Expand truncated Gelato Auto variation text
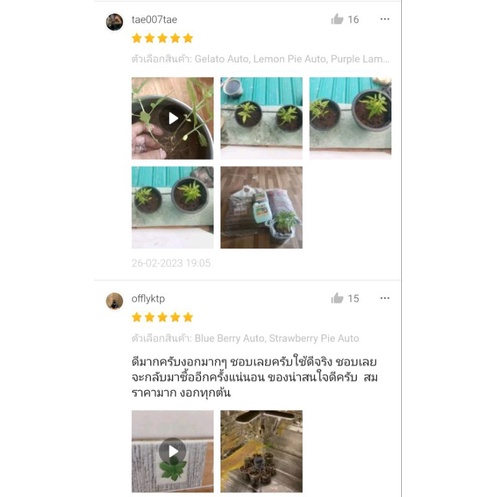Image resolution: width=497 pixels, height=497 pixels. [260, 59]
